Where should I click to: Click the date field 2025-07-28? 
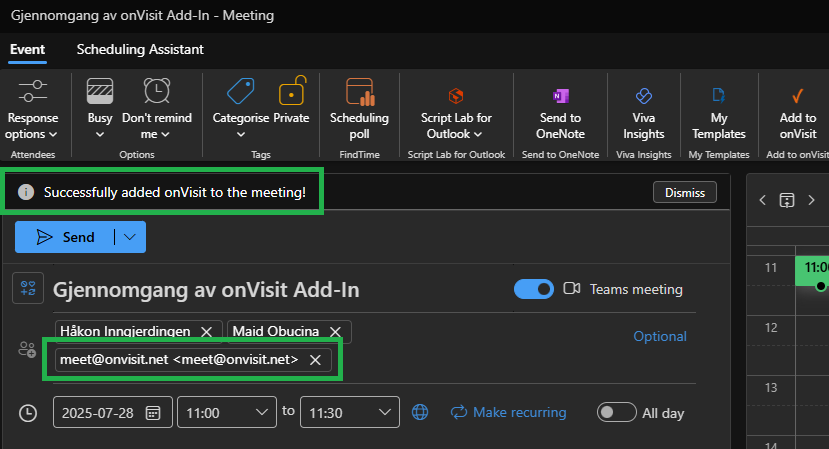[x=113, y=412]
